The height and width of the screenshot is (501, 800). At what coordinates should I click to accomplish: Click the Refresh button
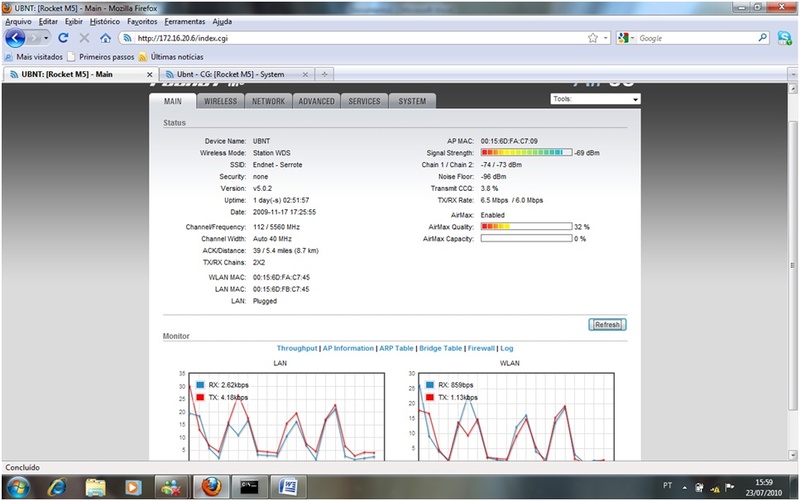point(607,324)
